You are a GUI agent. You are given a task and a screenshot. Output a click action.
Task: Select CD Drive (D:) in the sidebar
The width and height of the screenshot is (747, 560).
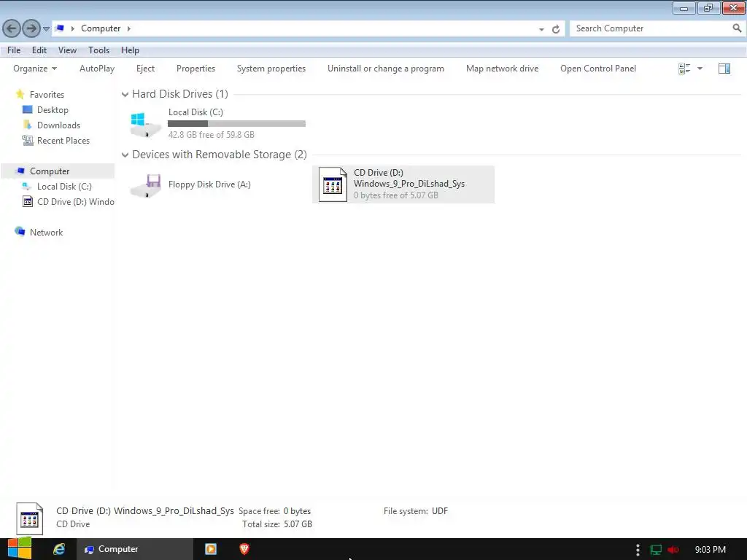[x=75, y=201]
